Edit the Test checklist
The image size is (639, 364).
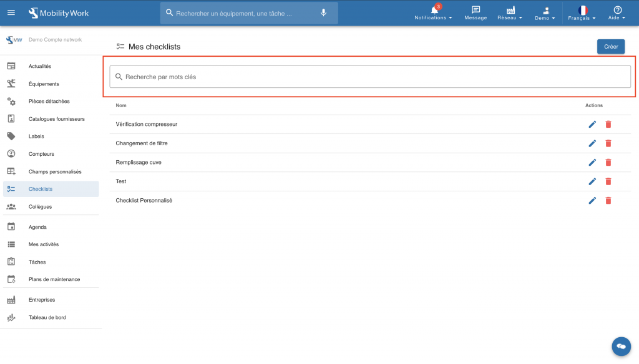(592, 181)
